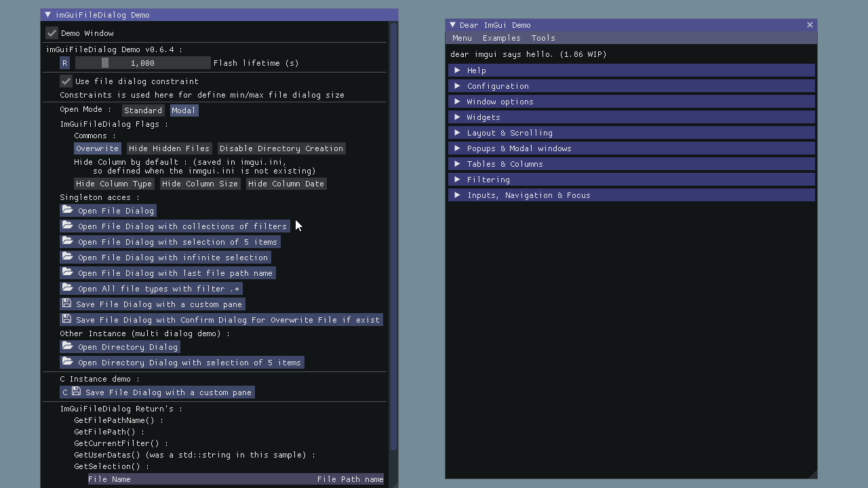Toggle the Overwrite flag
This screenshot has width=868, height=488.
(x=97, y=148)
